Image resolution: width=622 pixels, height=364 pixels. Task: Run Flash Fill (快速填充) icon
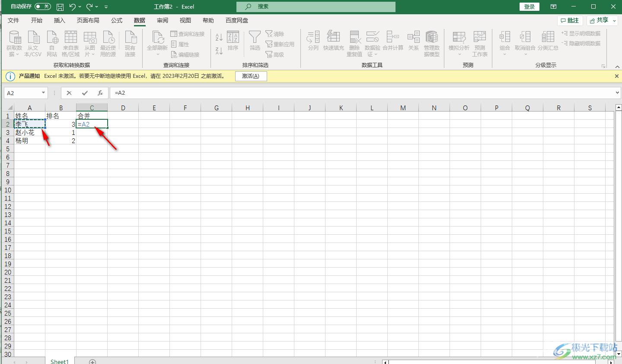tap(334, 41)
